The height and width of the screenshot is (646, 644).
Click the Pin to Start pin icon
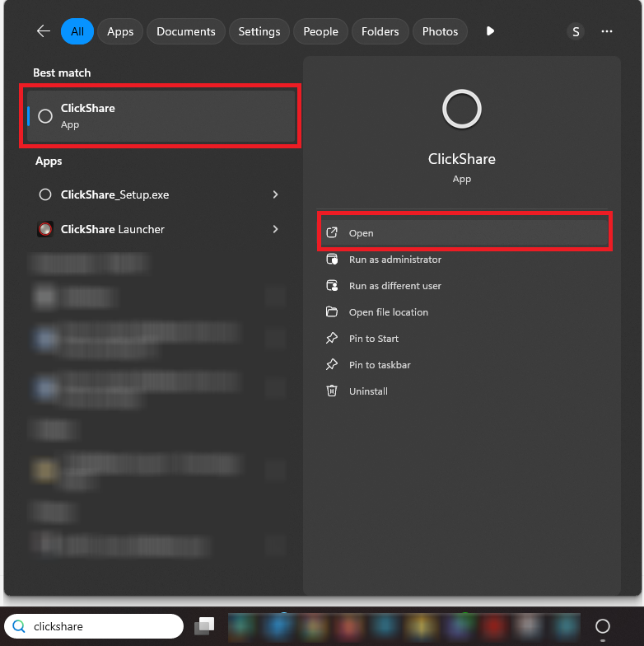pyautogui.click(x=332, y=338)
